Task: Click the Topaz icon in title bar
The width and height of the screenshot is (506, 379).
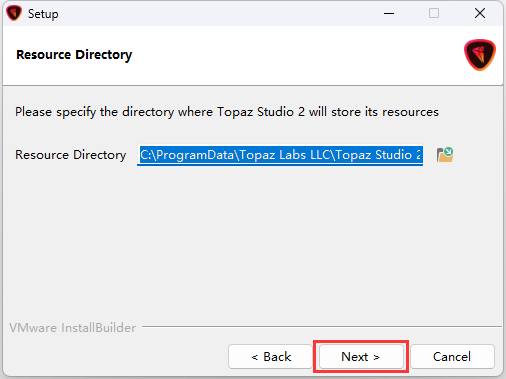Action: 14,13
